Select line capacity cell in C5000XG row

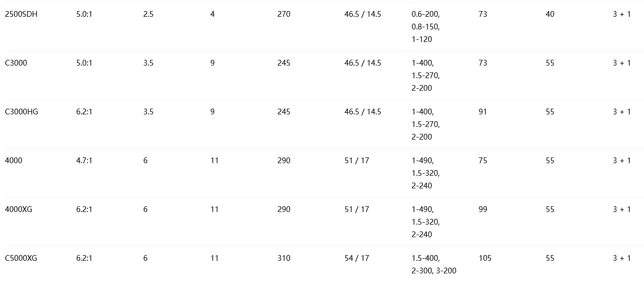434,264
